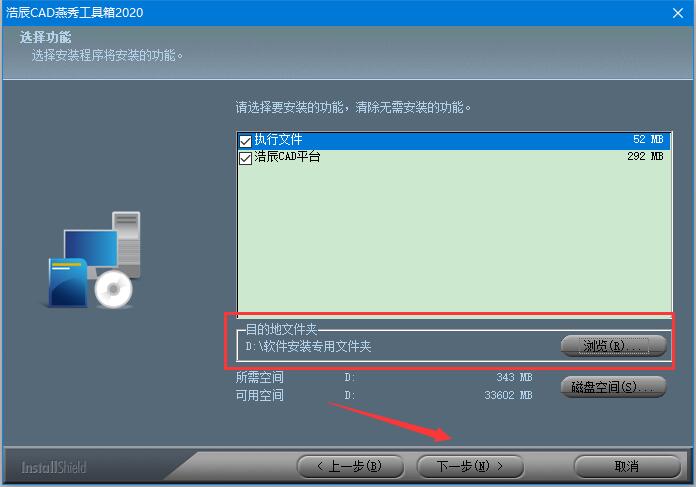The height and width of the screenshot is (487, 696).
Task: Cancel installation with 取消 button
Action: pyautogui.click(x=627, y=466)
